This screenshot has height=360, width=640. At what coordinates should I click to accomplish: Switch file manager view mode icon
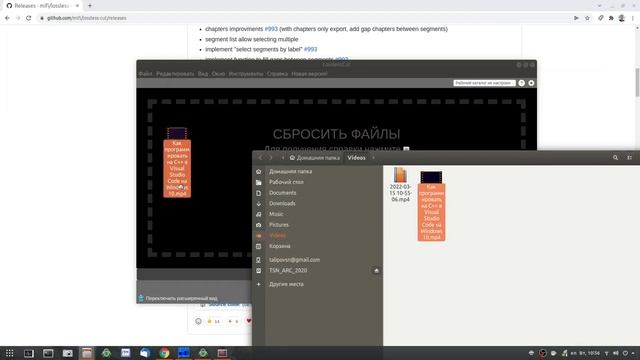[629, 158]
